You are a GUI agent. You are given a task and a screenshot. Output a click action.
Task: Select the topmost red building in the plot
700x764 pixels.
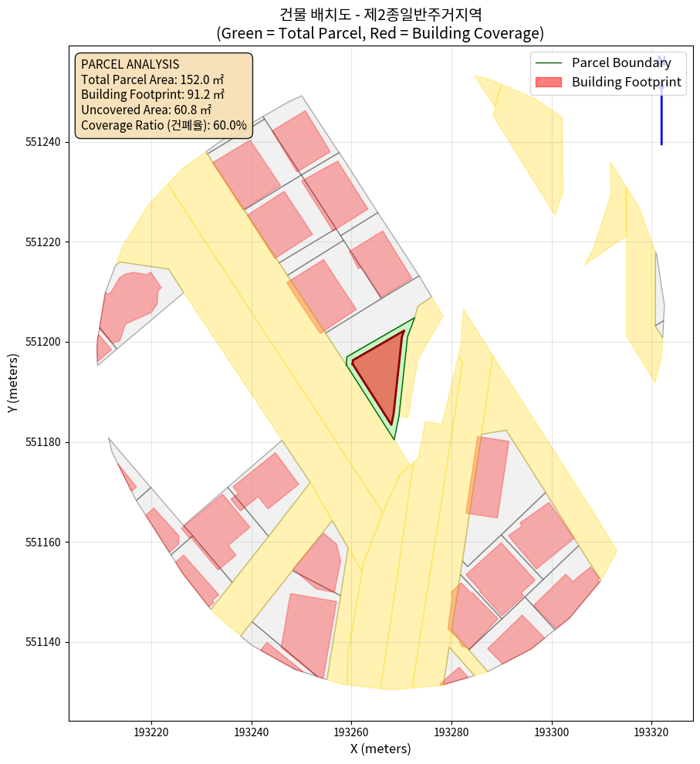301,140
